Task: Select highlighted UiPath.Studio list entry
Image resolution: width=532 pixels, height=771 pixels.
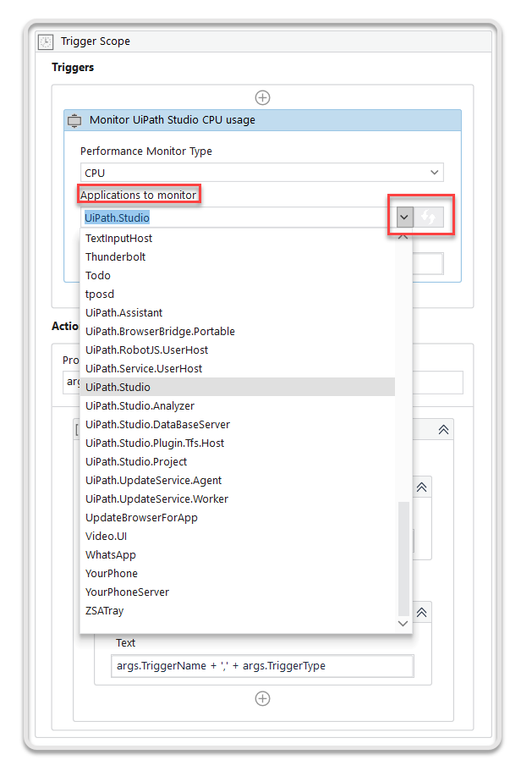Action: [238, 388]
